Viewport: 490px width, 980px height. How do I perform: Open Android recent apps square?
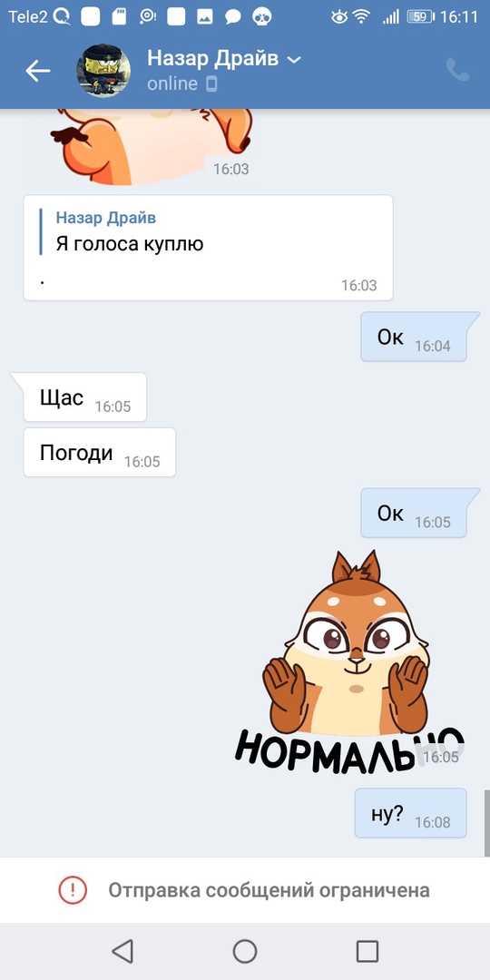tap(367, 951)
